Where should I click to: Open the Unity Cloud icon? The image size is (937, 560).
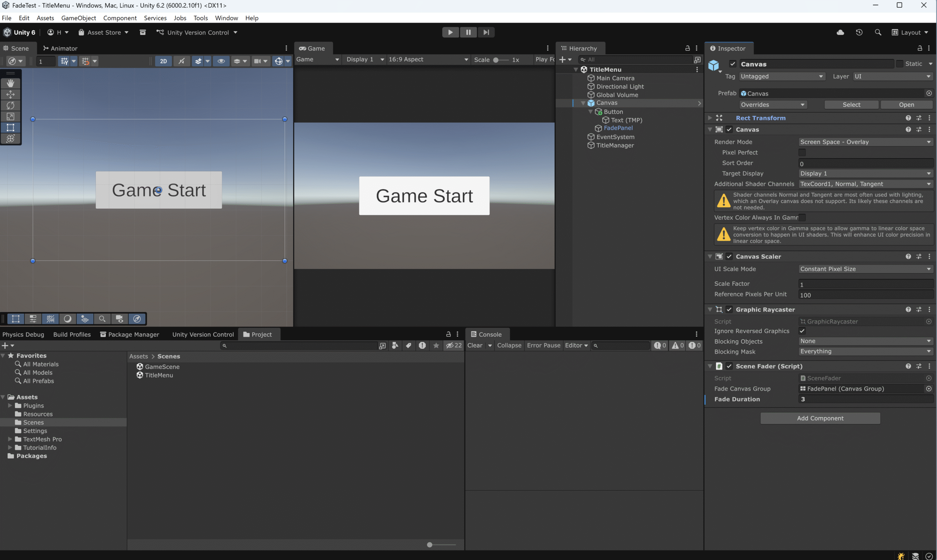click(x=840, y=33)
